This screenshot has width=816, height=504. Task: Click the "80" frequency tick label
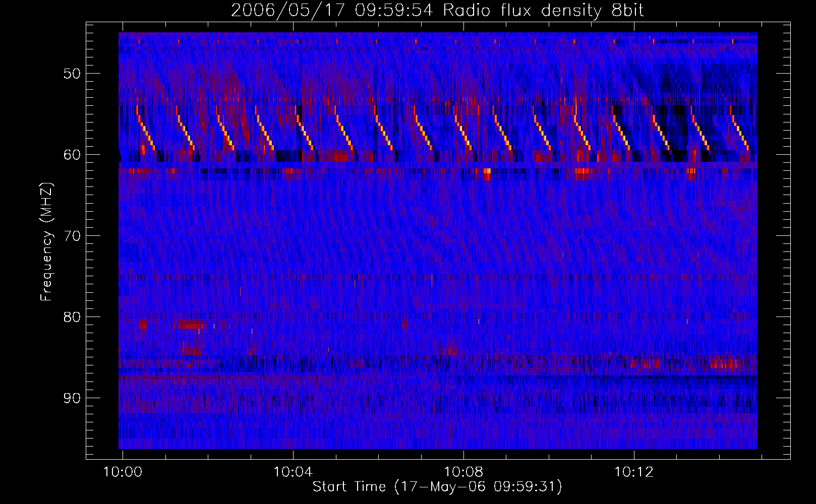[72, 317]
